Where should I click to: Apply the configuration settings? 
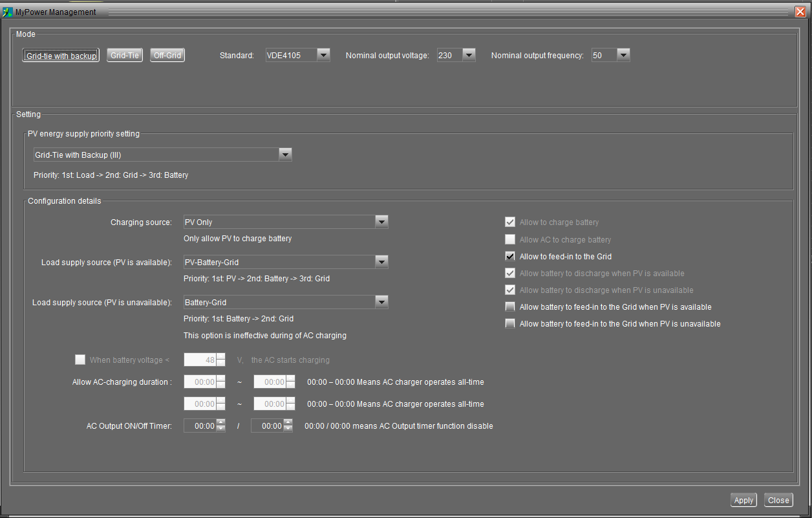(743, 500)
